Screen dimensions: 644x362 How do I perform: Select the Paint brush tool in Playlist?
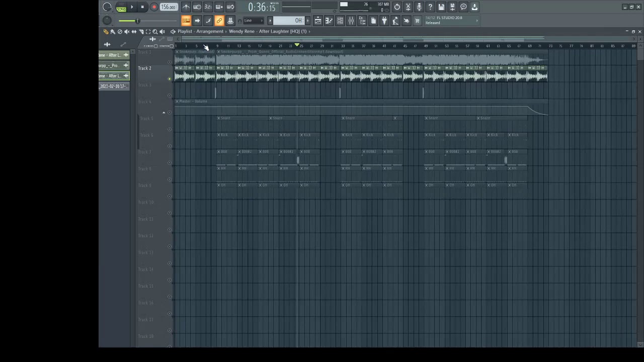point(113,31)
